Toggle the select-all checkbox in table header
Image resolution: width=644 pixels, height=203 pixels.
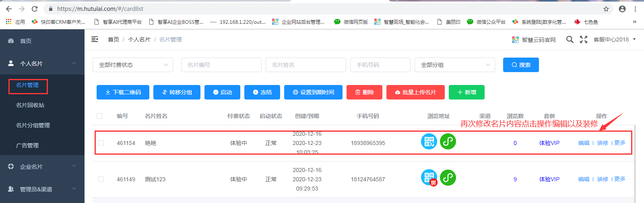pyautogui.click(x=99, y=116)
